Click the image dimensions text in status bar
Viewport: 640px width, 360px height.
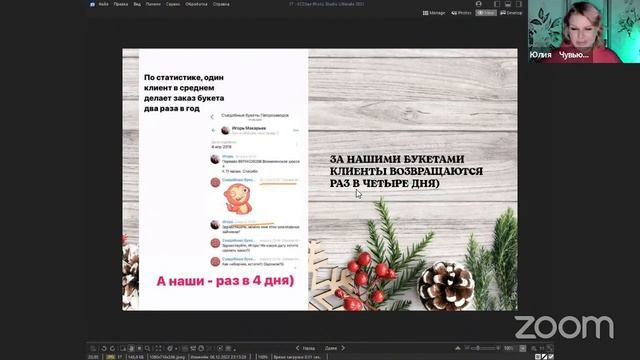click(167, 357)
